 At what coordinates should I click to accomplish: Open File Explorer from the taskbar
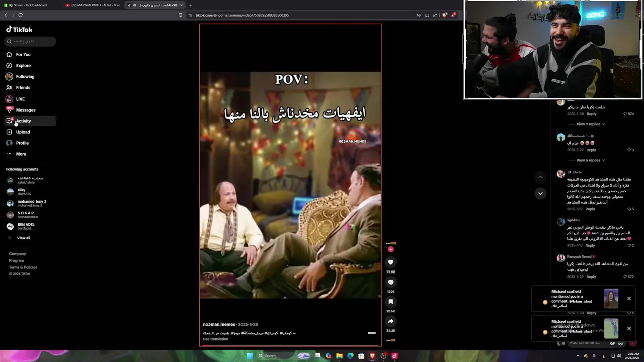tap(339, 356)
